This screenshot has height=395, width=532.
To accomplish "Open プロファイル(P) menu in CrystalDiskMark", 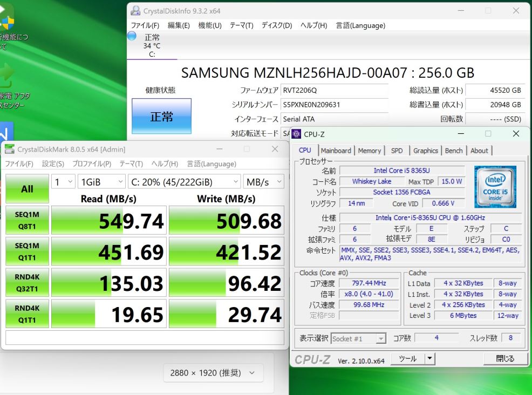I will pos(92,164).
